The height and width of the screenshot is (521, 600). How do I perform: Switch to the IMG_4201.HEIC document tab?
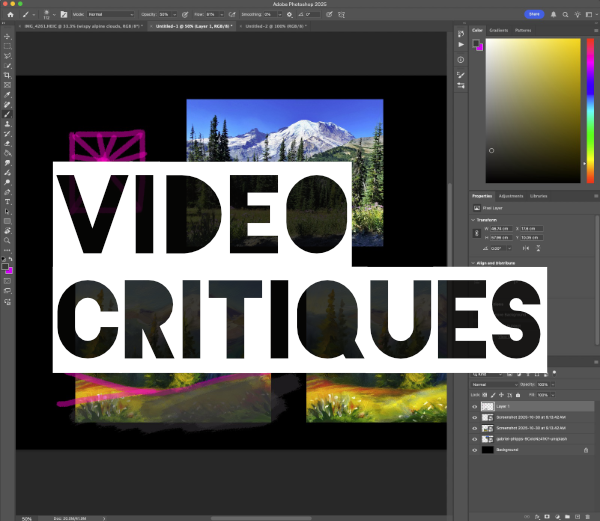(81, 26)
